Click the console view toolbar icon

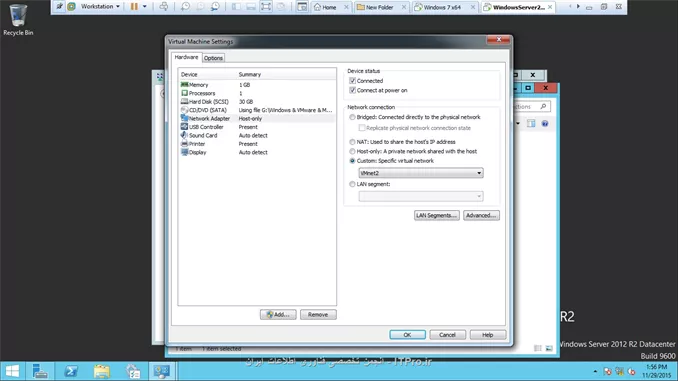302,6
